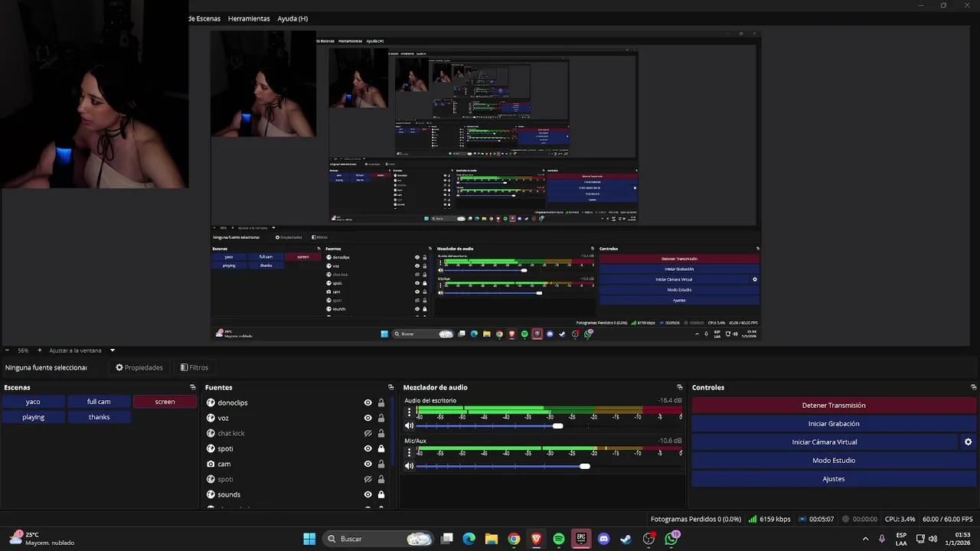Click Iniciar Cámara Virtual

pos(825,442)
